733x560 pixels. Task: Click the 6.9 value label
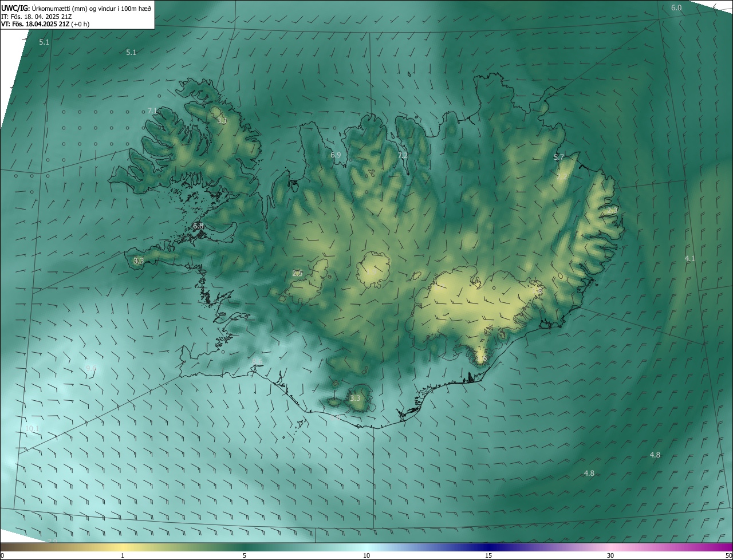point(336,155)
